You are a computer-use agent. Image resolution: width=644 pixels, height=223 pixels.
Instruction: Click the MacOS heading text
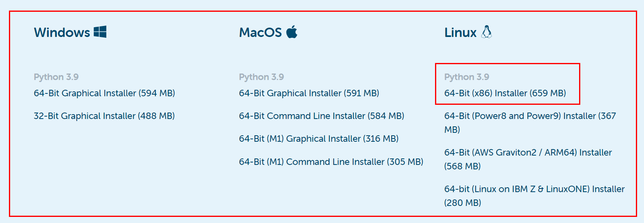point(260,32)
